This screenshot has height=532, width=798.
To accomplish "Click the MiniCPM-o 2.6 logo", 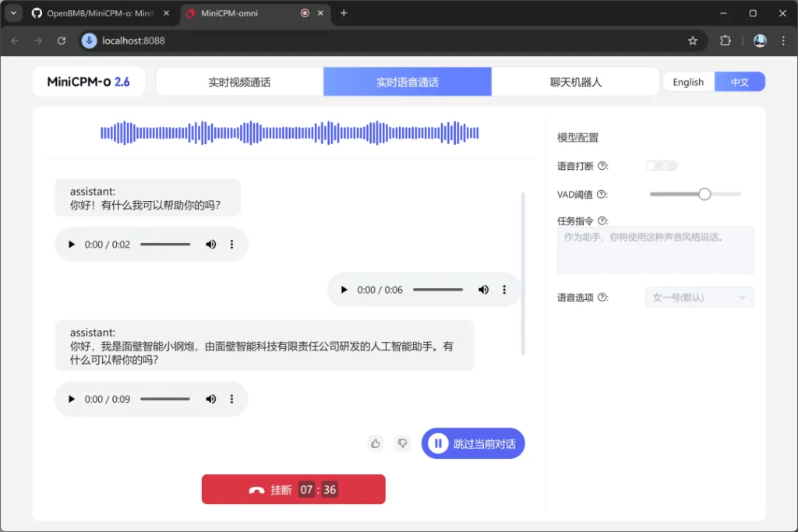I will click(89, 82).
